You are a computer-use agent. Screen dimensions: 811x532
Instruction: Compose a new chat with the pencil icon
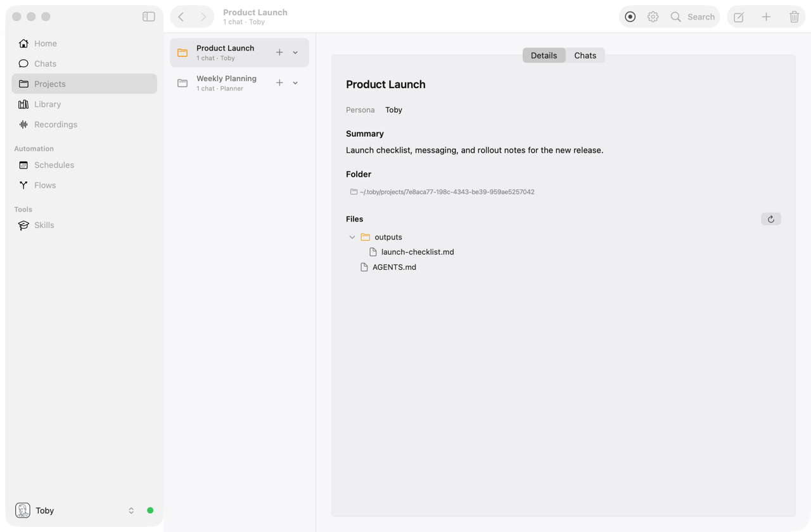[739, 17]
